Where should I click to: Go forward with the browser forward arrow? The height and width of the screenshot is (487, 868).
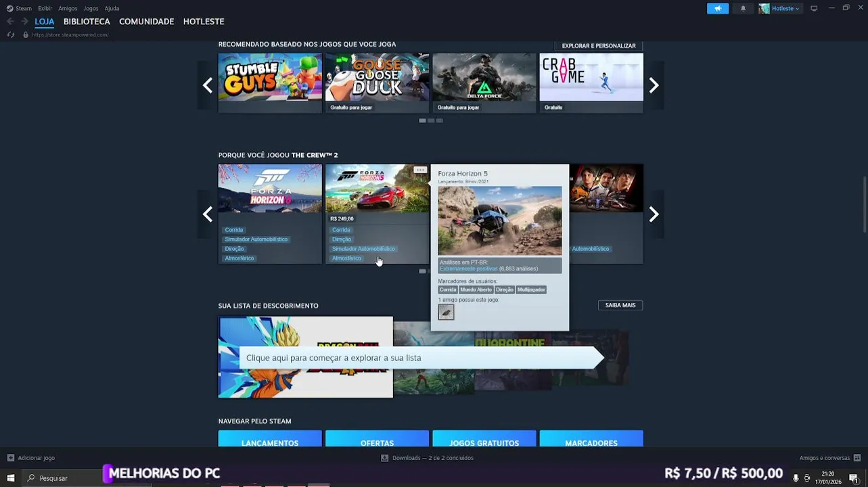pyautogui.click(x=24, y=22)
